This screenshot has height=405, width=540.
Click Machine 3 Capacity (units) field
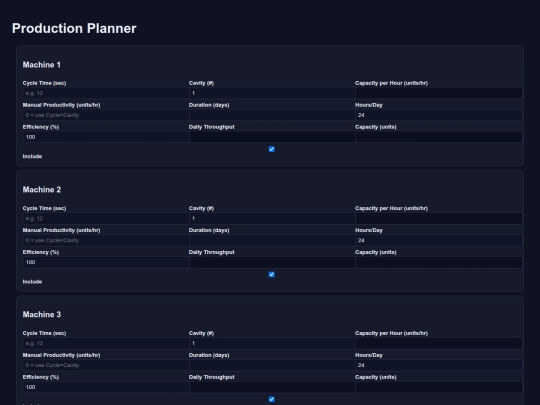(x=439, y=387)
